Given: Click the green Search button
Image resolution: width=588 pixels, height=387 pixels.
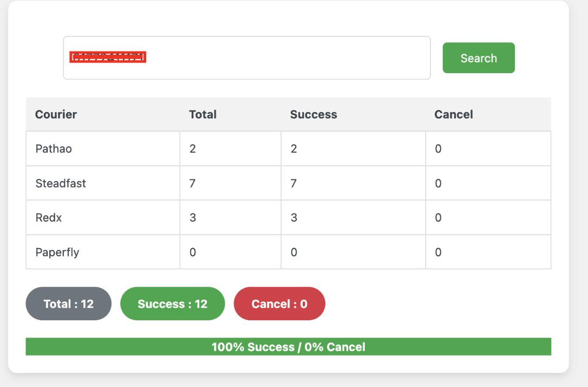Looking at the screenshot, I should (x=479, y=58).
